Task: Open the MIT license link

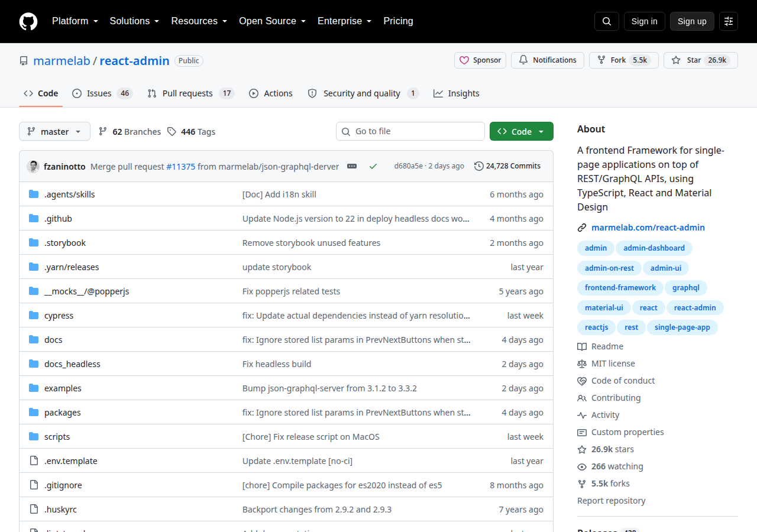Action: coord(606,364)
